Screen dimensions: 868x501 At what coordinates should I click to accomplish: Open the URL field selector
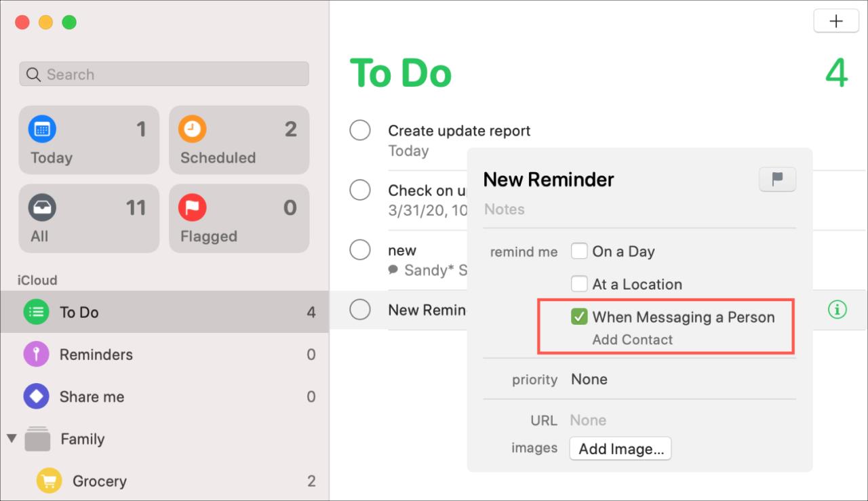[x=588, y=420]
